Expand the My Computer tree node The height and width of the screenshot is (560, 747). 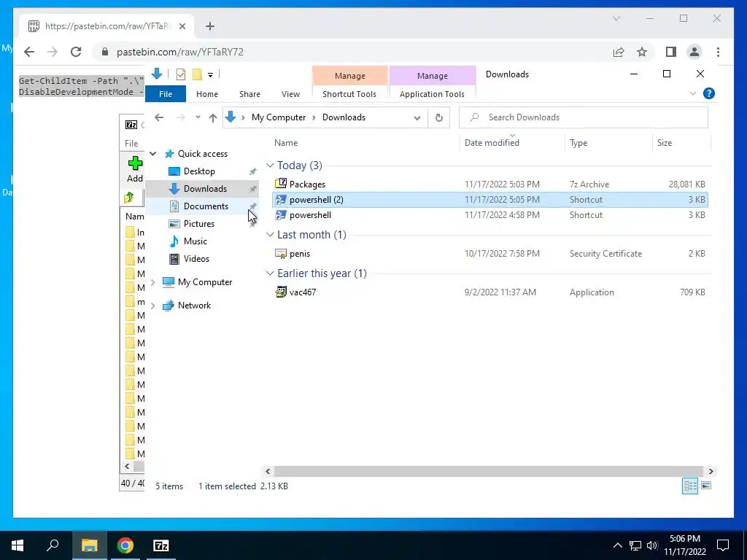coord(153,282)
